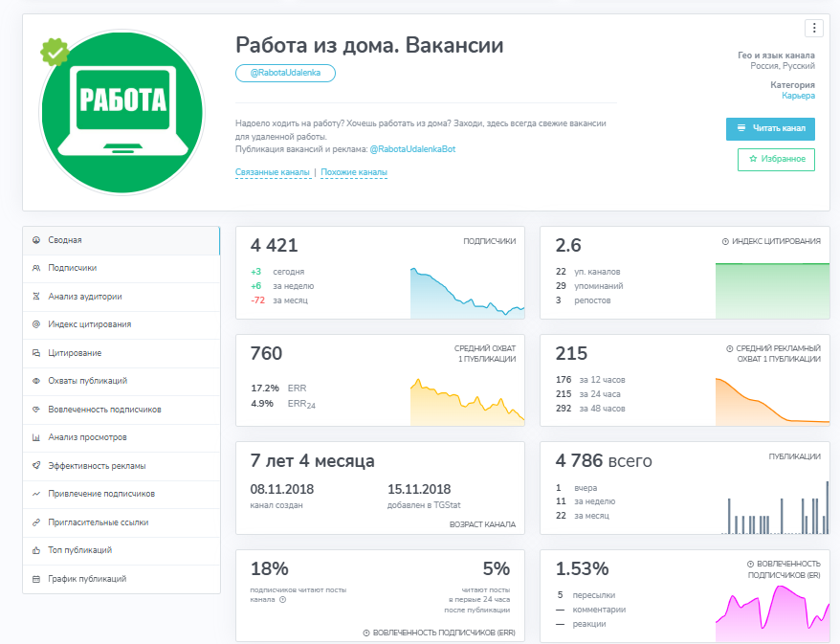840x644 pixels.
Task: Click info icon after 'читают посты канала'
Action: (283, 600)
